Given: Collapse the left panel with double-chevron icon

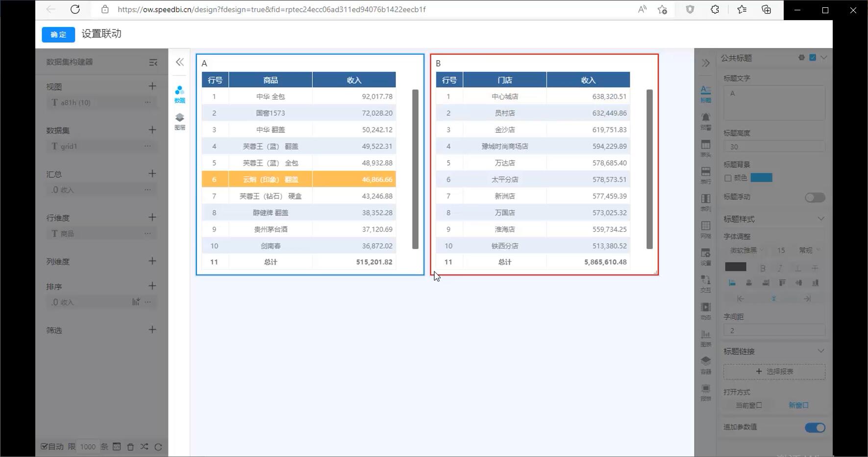Looking at the screenshot, I should coord(180,62).
